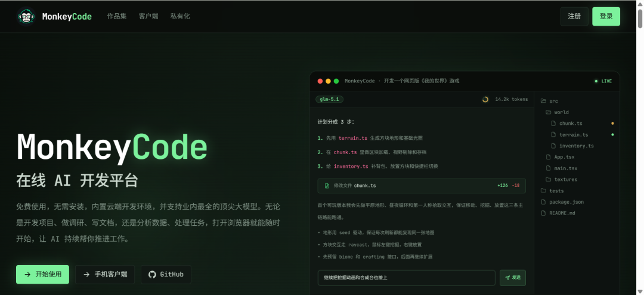
Task: Click the GitHub octocat icon
Action: click(152, 275)
